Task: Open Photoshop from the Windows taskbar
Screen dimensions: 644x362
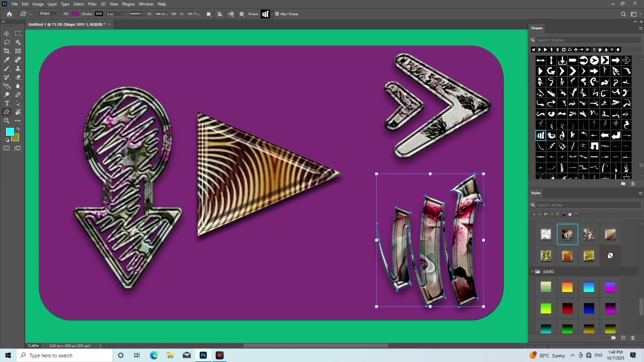Action: coord(203,355)
